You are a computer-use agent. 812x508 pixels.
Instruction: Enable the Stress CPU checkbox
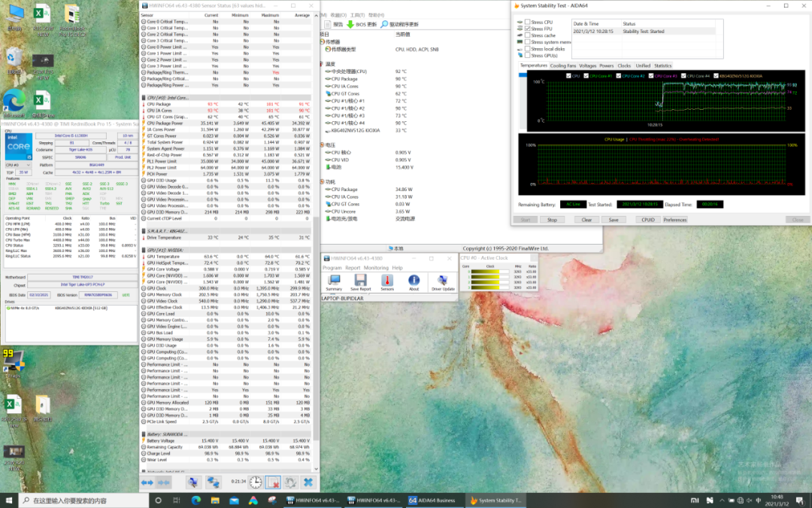pos(527,23)
